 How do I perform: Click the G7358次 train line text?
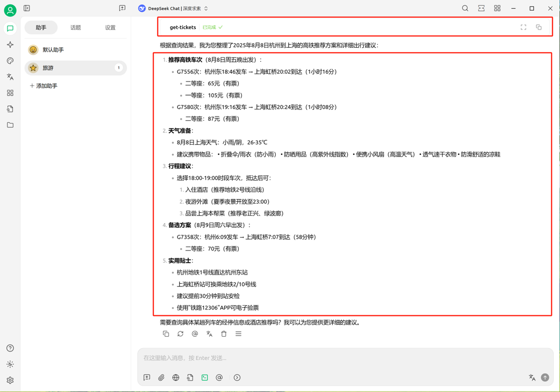point(246,237)
